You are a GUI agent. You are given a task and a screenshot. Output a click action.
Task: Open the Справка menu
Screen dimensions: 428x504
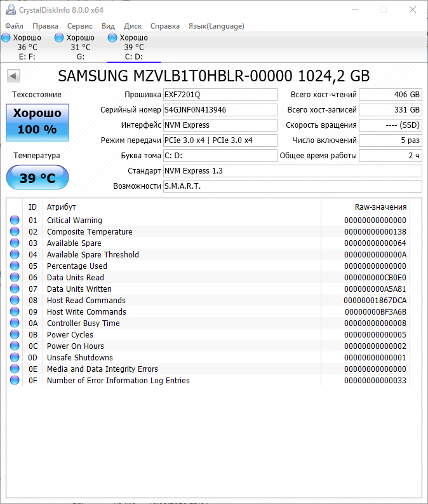tap(165, 26)
